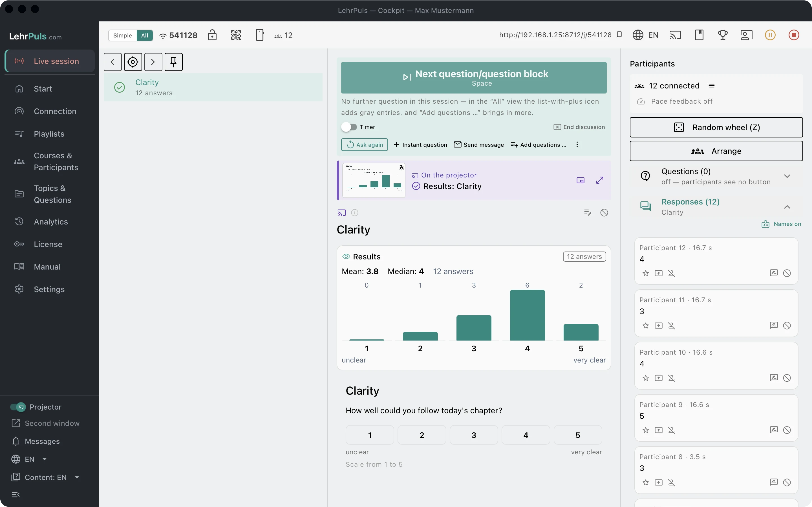Copy the join URL with copy icon
The height and width of the screenshot is (507, 812).
(x=619, y=35)
